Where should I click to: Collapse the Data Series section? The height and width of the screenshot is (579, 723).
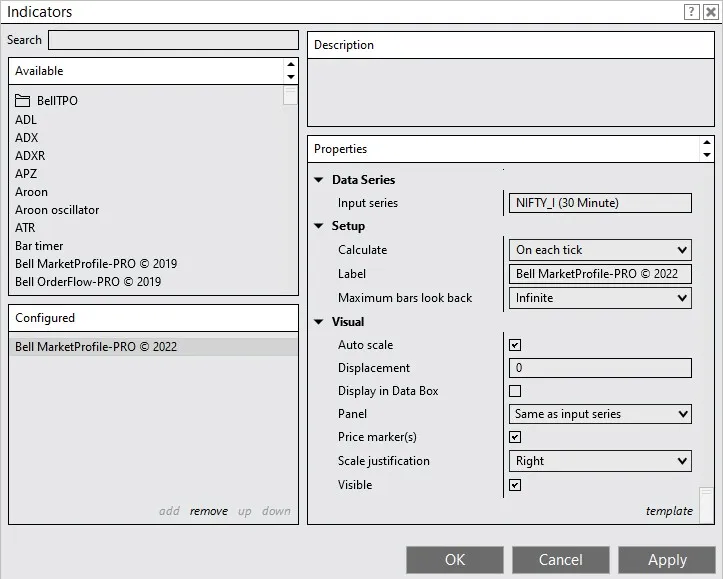[319, 180]
